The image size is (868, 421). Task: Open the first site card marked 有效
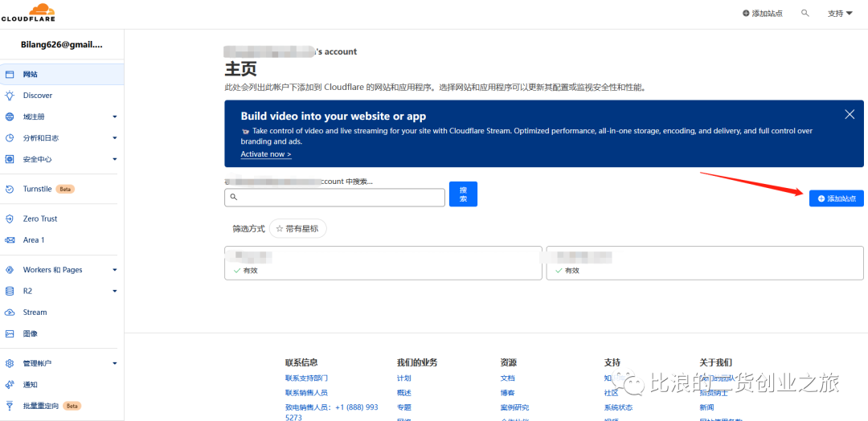pos(383,263)
